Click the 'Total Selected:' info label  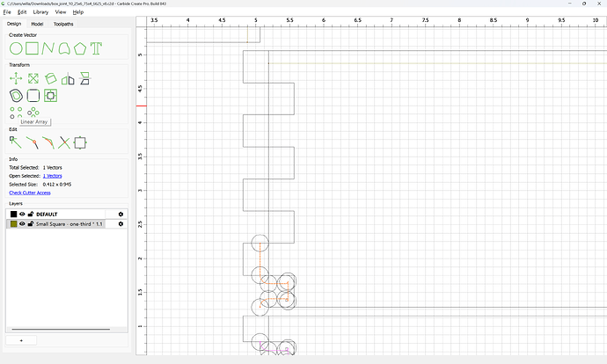click(x=24, y=168)
